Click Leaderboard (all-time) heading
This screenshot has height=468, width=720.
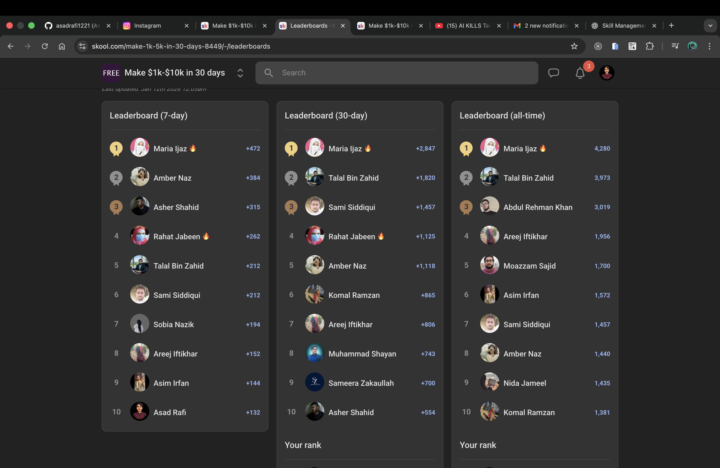502,115
